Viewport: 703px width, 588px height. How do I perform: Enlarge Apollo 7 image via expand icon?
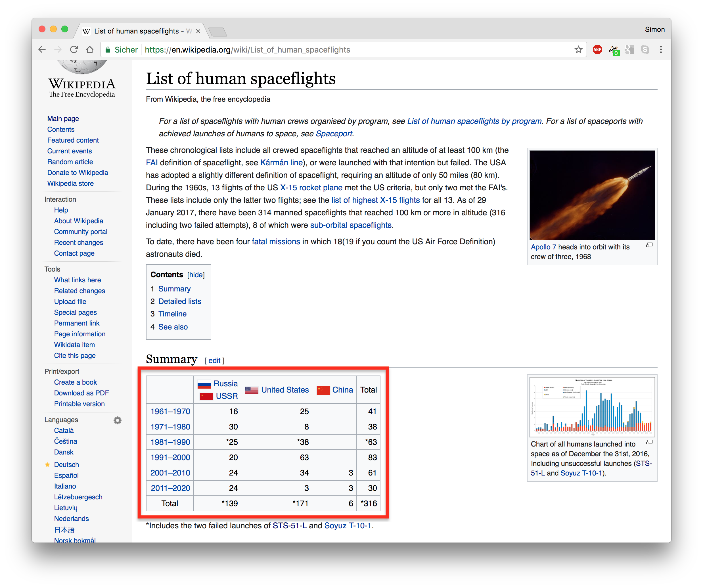pos(649,245)
